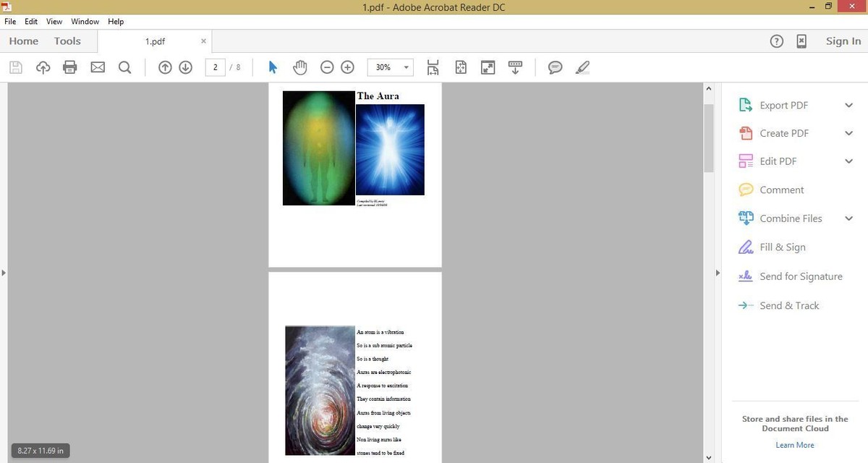Go to the next page arrow
868x463 pixels.
click(x=185, y=67)
